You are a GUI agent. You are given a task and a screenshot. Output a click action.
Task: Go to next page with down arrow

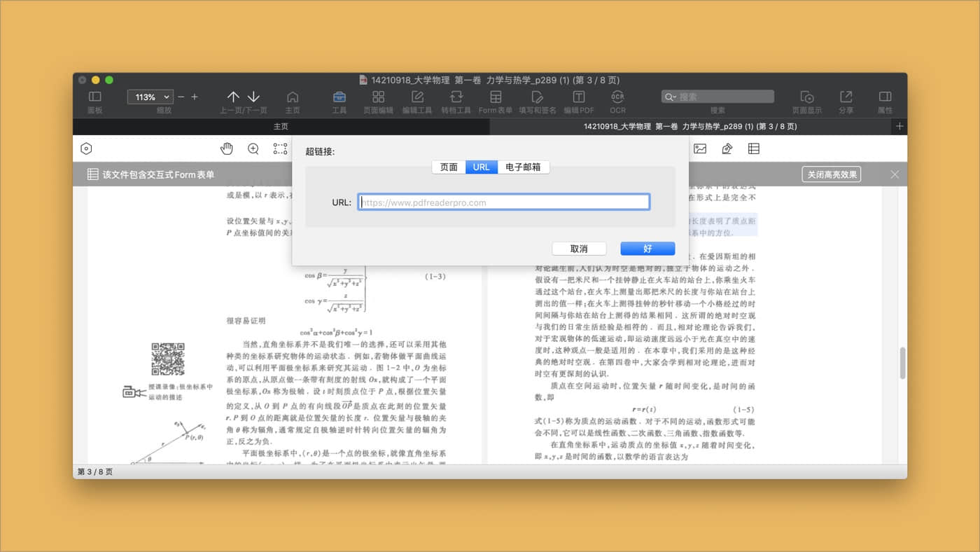[x=253, y=97]
